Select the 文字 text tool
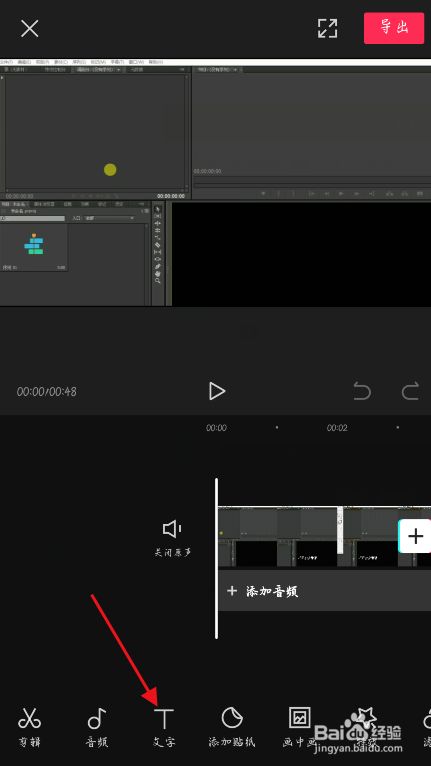The height and width of the screenshot is (766, 431). [164, 726]
